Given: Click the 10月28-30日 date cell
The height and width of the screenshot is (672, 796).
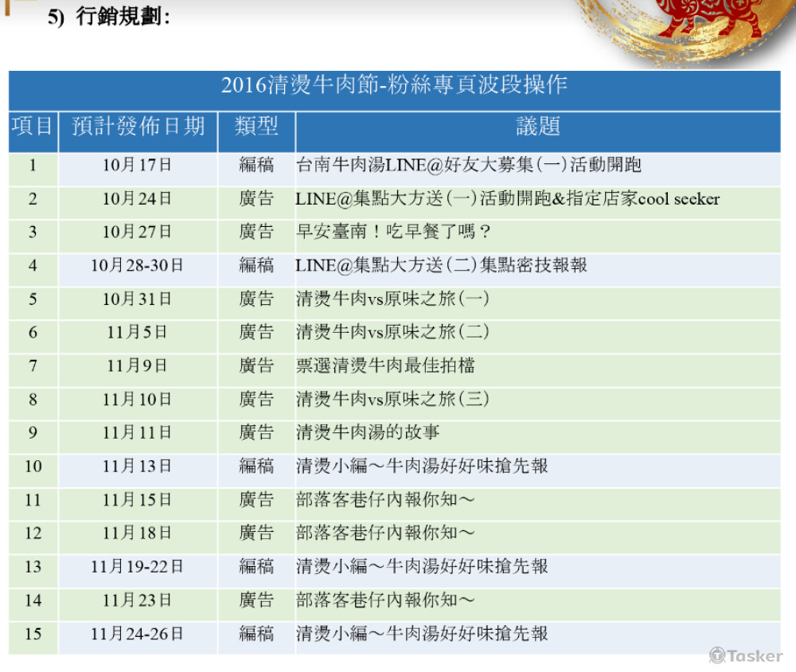Looking at the screenshot, I should 137,266.
